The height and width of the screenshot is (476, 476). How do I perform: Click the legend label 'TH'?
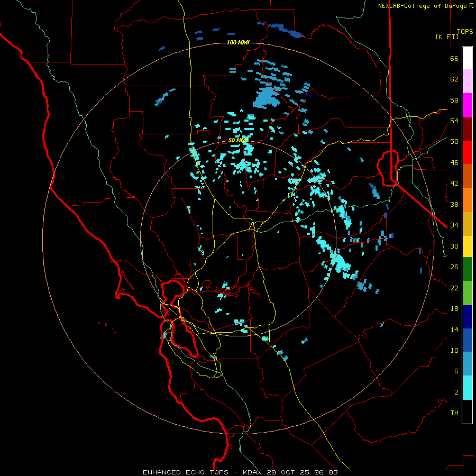[x=454, y=413]
